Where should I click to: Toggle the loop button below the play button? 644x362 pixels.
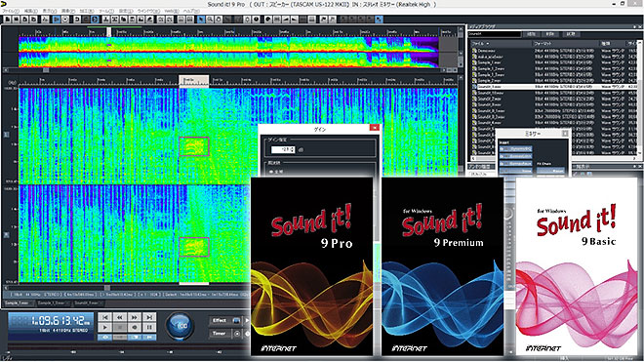click(105, 337)
